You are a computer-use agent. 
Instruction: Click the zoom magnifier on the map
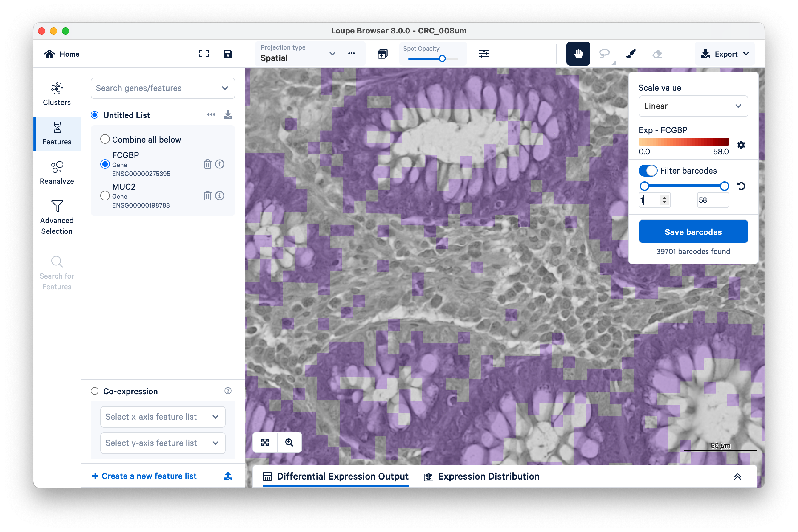289,443
